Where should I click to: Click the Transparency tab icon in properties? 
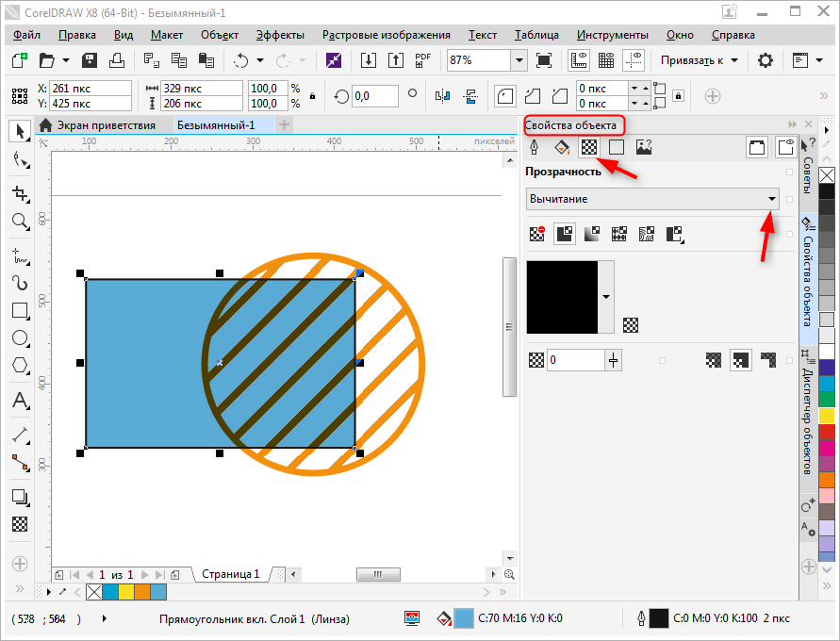tap(589, 147)
